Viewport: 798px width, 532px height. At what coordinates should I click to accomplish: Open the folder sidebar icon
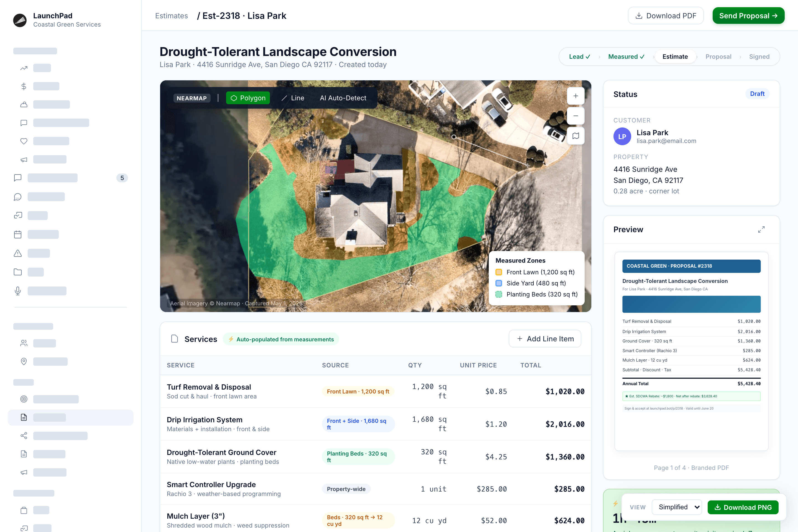coord(18,272)
